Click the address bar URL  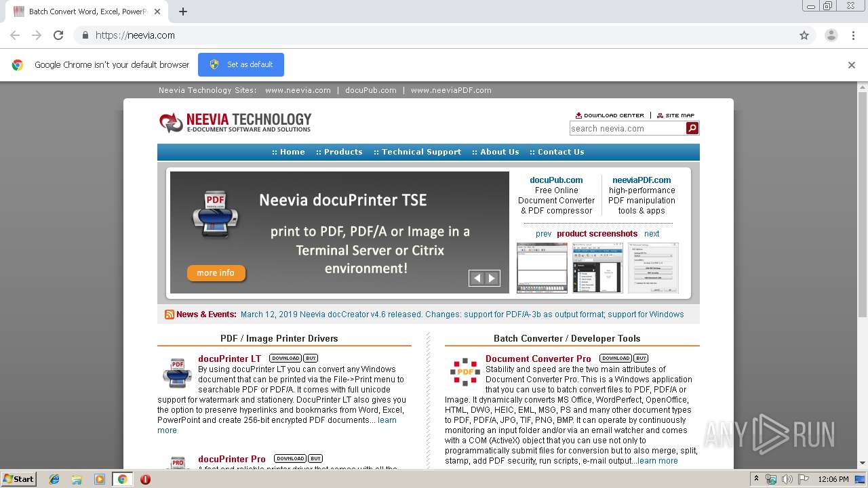(x=135, y=35)
